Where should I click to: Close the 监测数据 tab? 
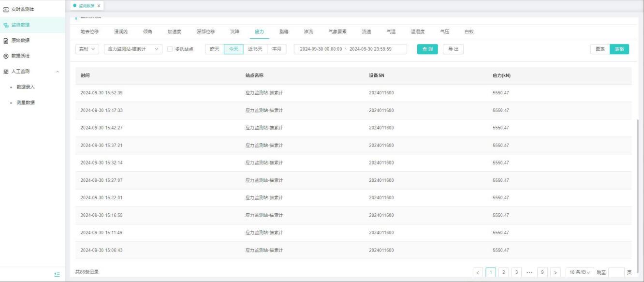(99, 5)
